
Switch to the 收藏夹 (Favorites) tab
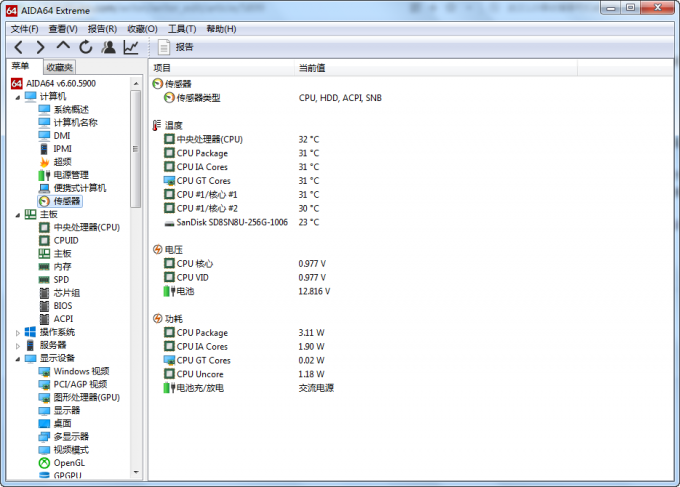(59, 67)
